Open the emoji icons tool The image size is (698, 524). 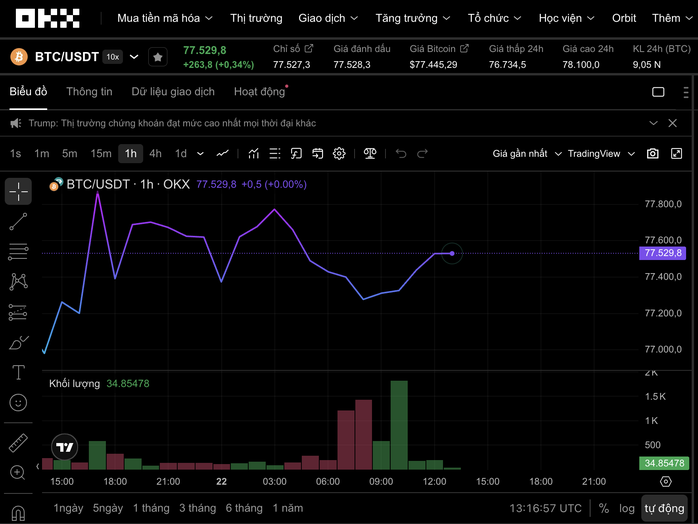tap(18, 403)
